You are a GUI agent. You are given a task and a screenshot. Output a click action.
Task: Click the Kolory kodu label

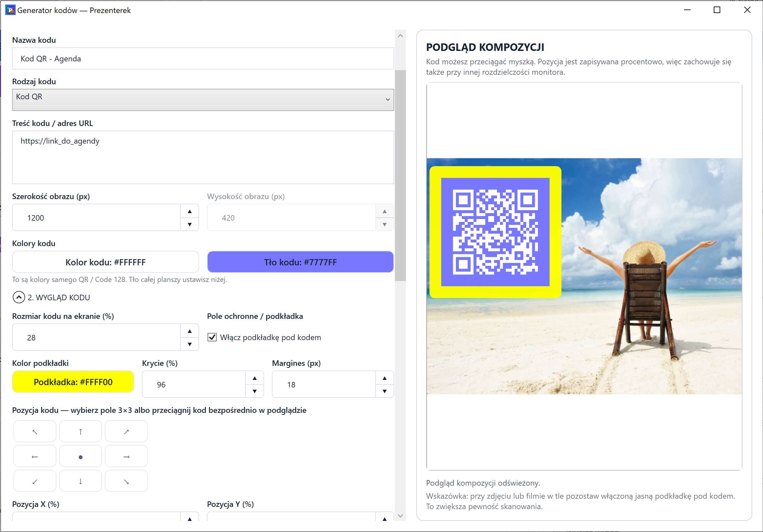34,243
